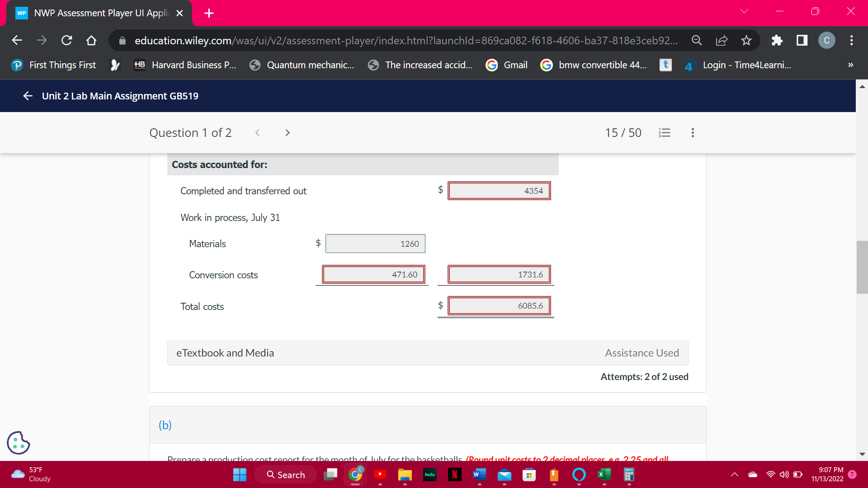
Task: Open the Gmail bookmark
Action: click(x=506, y=65)
